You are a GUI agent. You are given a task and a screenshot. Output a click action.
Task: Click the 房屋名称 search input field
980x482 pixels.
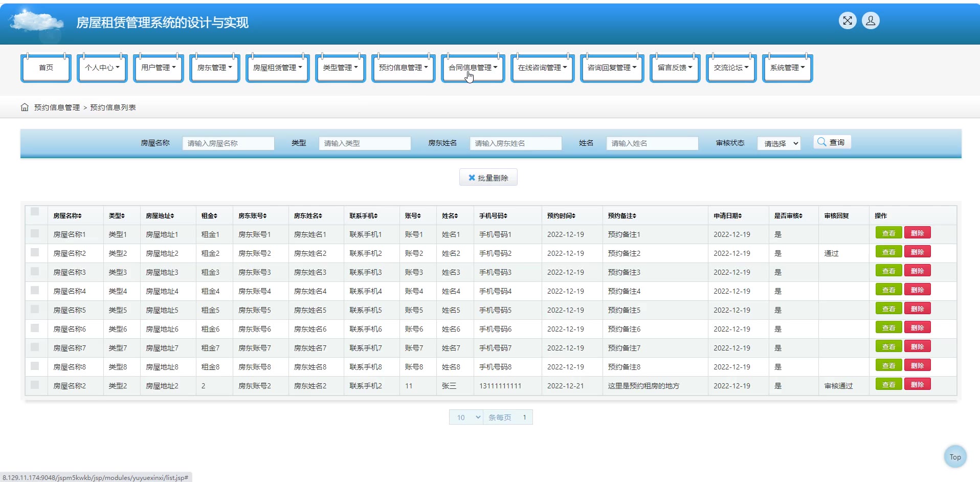[x=228, y=143]
